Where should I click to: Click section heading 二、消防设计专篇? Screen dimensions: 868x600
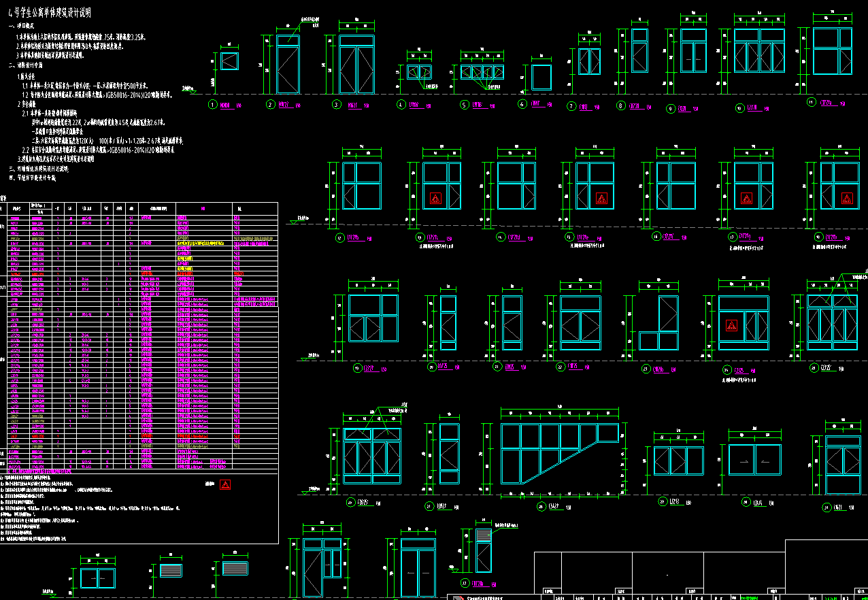coord(26,65)
